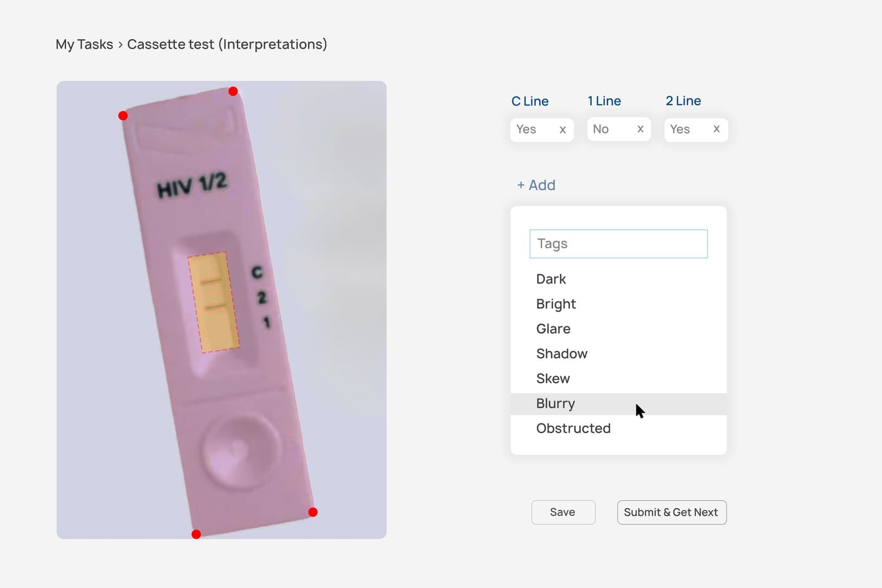Select the Obstructed tag option

point(618,428)
